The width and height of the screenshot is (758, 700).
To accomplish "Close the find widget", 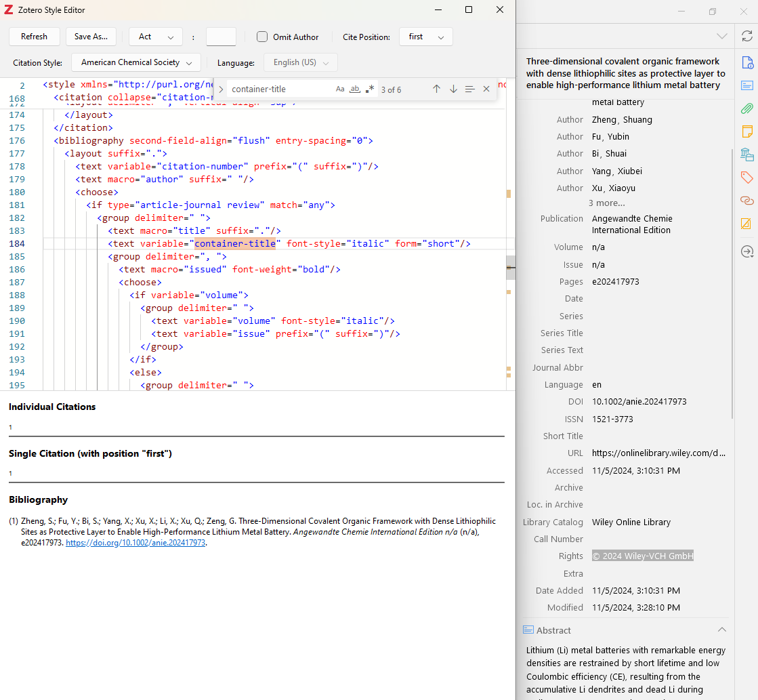I will (486, 89).
